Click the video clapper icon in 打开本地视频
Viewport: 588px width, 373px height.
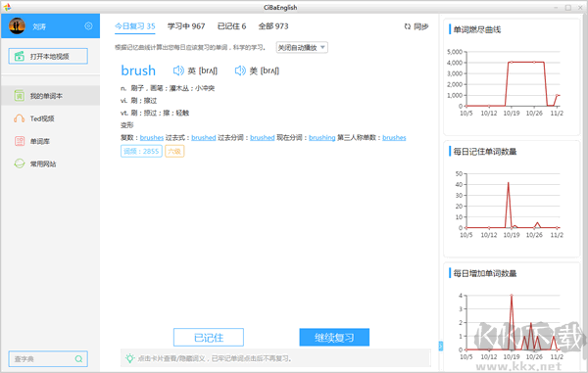point(20,56)
